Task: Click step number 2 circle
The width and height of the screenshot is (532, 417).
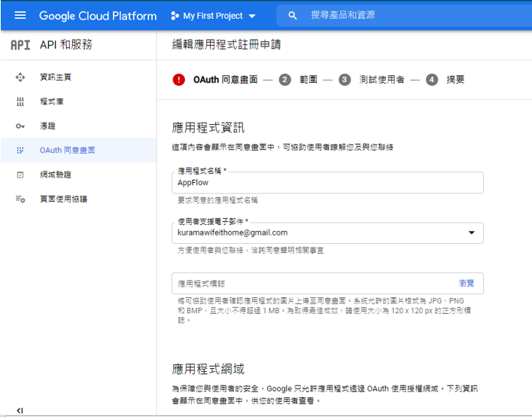Action: [285, 80]
